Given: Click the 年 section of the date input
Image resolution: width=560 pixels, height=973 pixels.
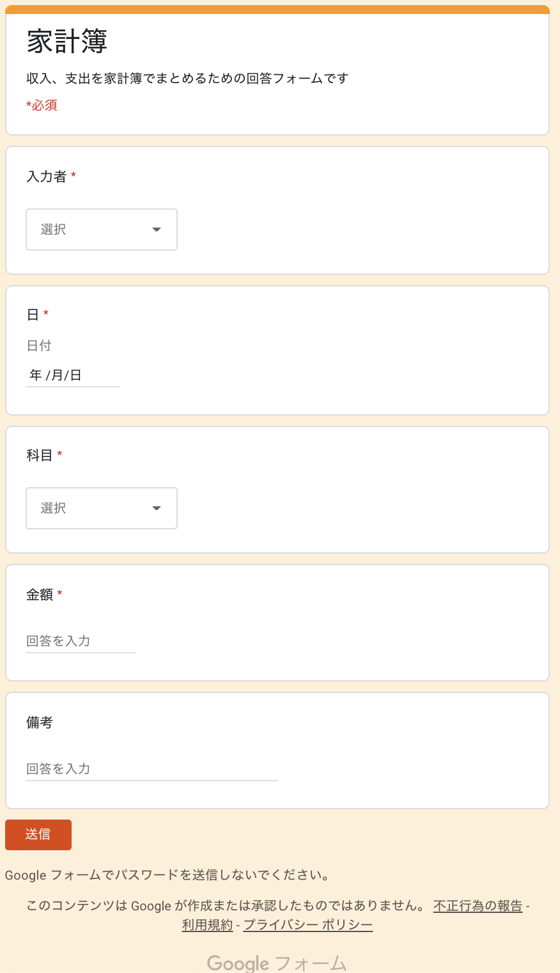Looking at the screenshot, I should [36, 375].
